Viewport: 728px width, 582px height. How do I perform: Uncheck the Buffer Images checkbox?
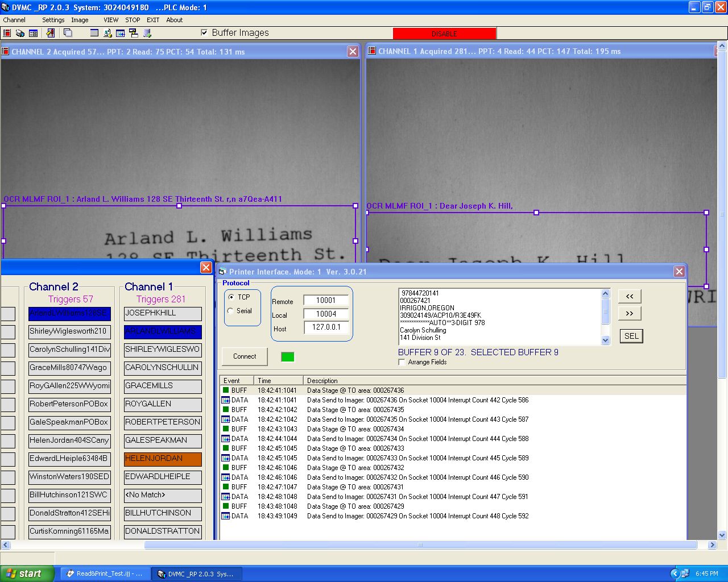204,33
